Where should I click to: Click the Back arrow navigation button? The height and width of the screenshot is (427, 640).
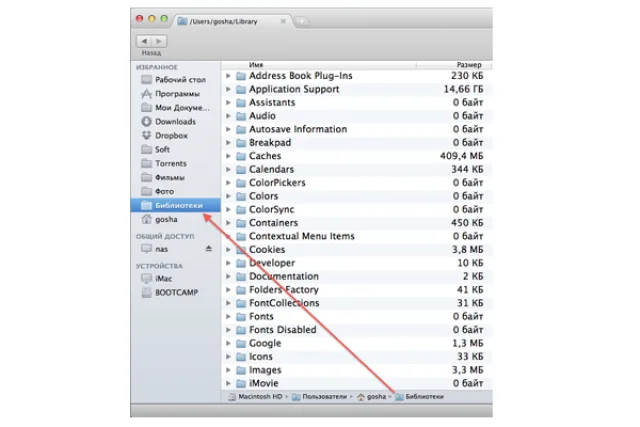pos(144,41)
